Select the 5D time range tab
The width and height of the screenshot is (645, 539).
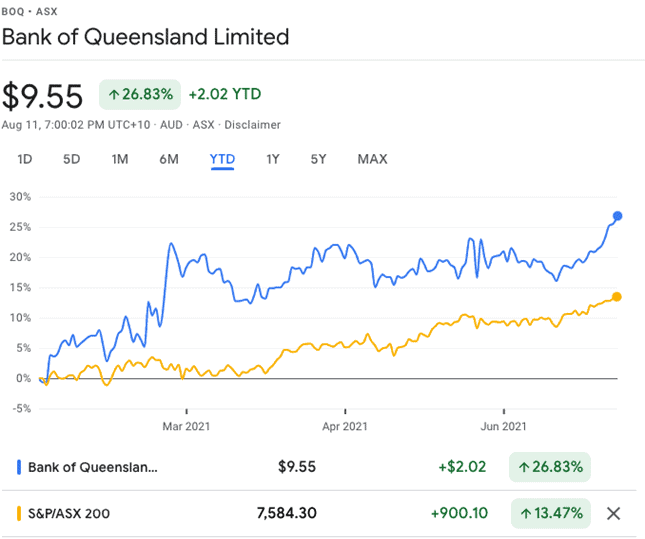tap(72, 159)
